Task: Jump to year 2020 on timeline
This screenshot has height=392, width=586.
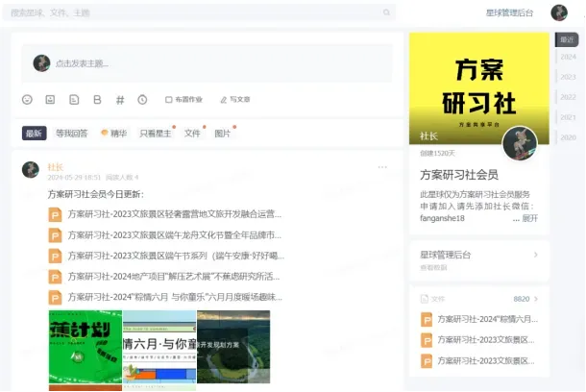Action: pos(568,137)
